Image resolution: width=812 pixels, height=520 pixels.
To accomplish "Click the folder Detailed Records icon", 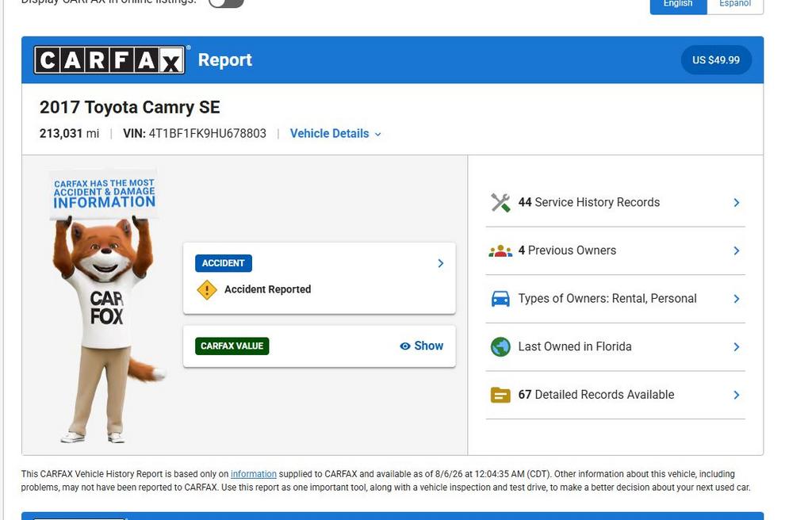I will coord(500,395).
